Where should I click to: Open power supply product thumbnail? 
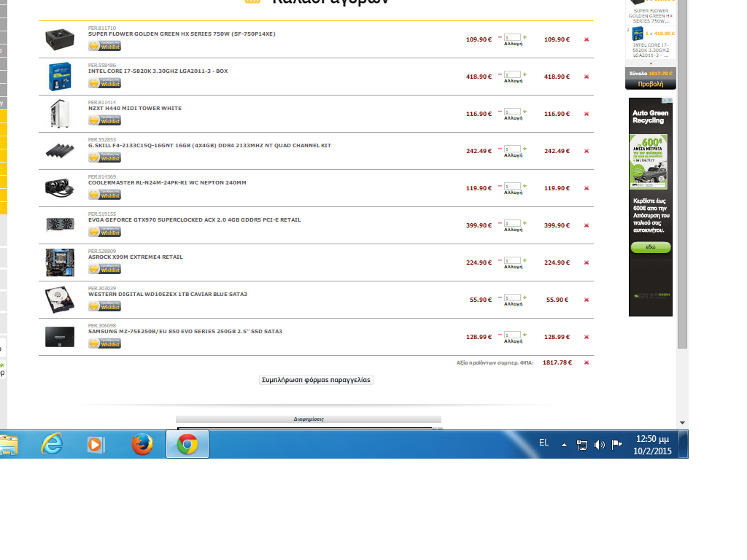click(x=60, y=39)
